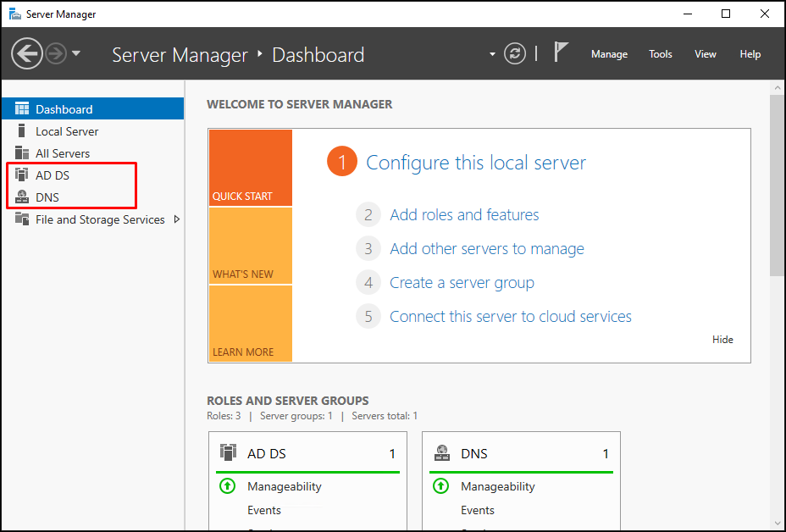
Task: Click the 'Roles: 3' summary text
Action: pyautogui.click(x=224, y=416)
